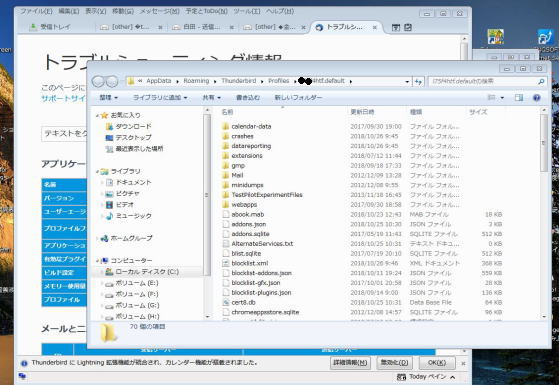The image size is (559, 385).
Task: Open the view options dropdown arrow
Action: tap(502, 98)
